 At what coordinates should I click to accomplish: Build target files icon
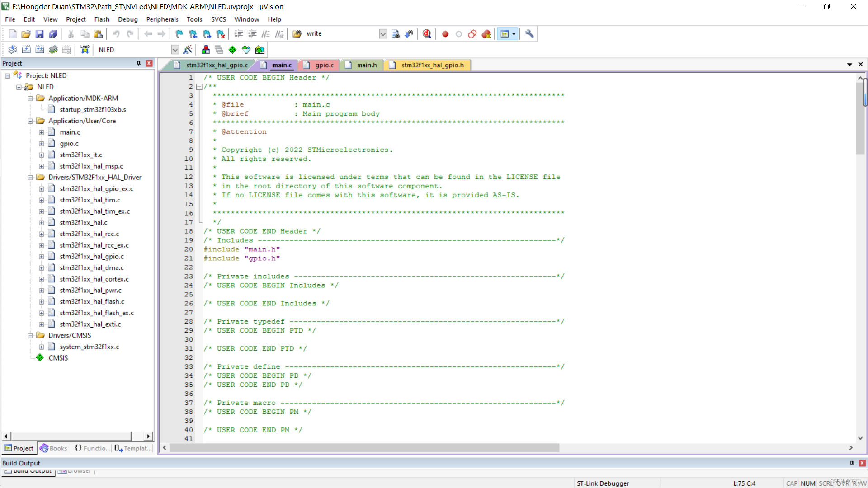click(26, 50)
